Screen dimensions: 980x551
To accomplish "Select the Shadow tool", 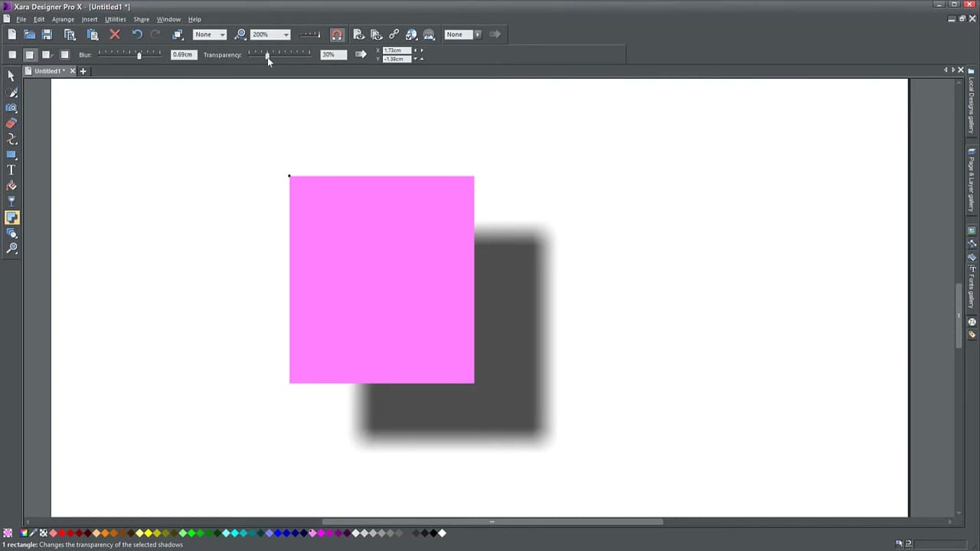I will click(11, 217).
